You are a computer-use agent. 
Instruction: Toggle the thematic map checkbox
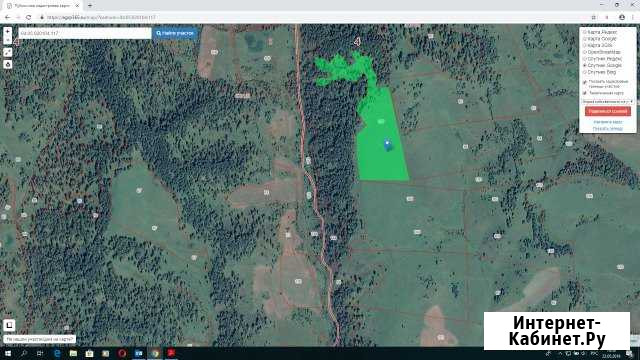click(585, 93)
